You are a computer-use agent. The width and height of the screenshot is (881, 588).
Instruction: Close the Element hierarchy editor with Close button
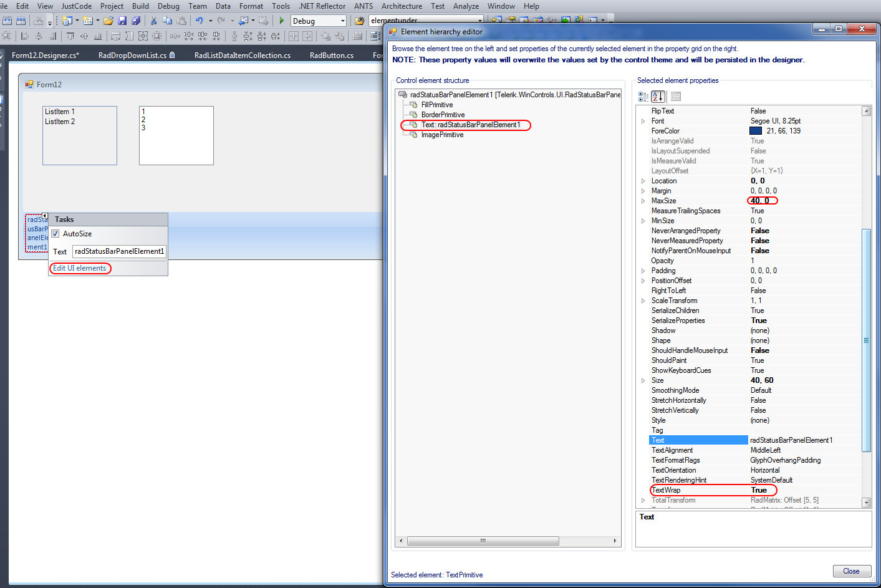tap(852, 571)
